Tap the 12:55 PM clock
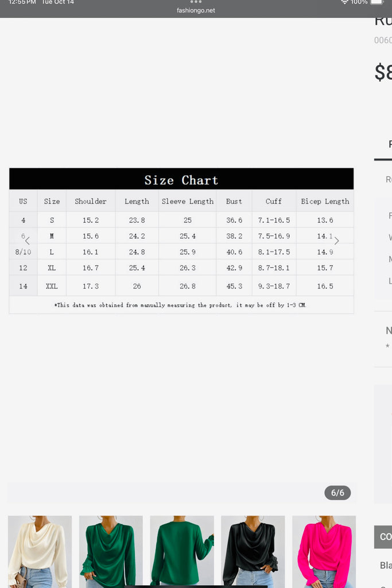 click(x=22, y=2)
